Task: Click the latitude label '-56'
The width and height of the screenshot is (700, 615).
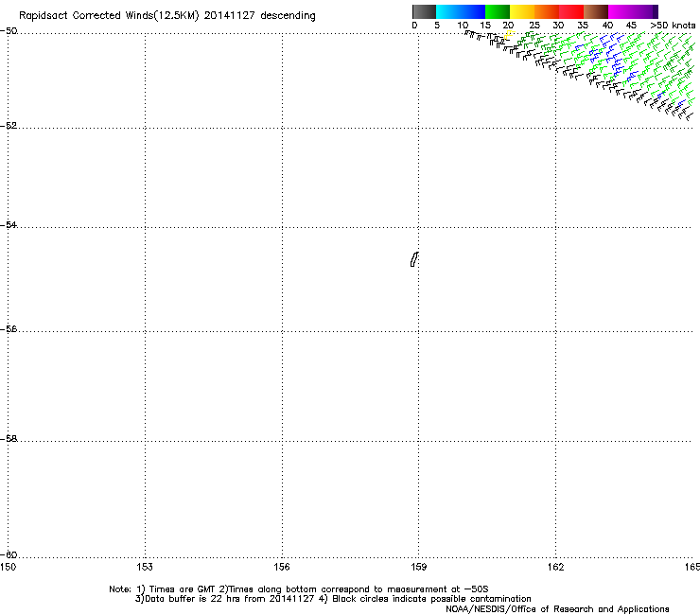Action: point(9,328)
